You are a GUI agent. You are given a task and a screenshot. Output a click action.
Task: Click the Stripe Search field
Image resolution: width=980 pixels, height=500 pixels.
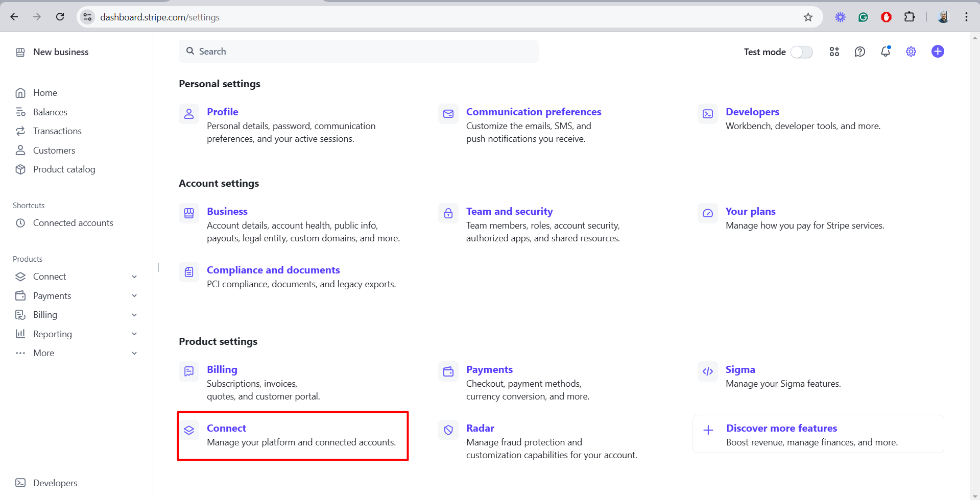[358, 52]
